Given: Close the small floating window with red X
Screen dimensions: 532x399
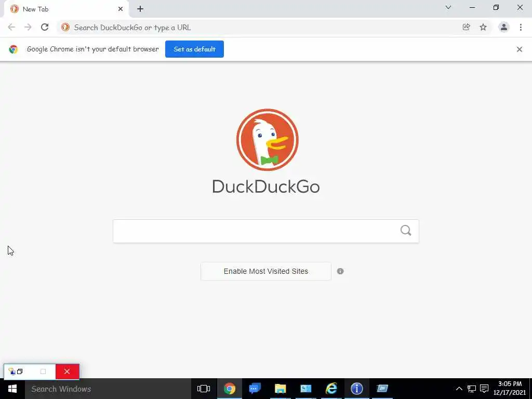Looking at the screenshot, I should [x=67, y=371].
